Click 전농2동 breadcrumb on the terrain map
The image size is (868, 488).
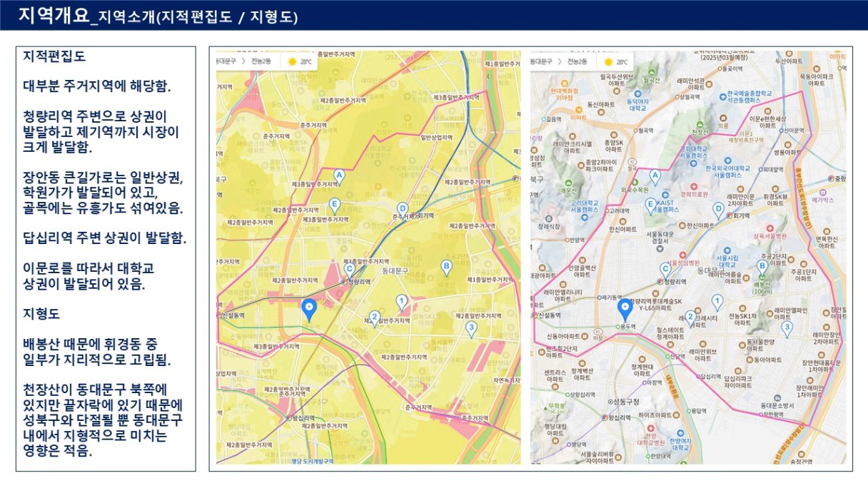point(578,61)
